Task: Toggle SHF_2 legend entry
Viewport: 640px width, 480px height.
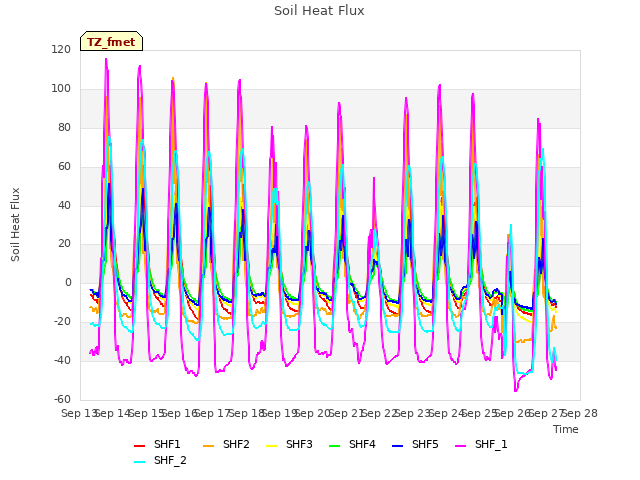Action: click(x=160, y=460)
